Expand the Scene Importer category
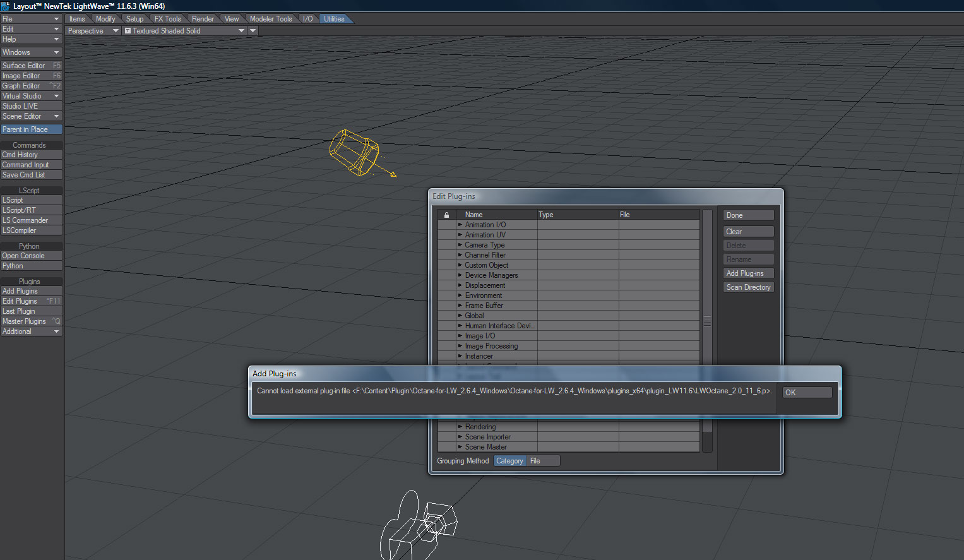The image size is (964, 560). [x=460, y=437]
